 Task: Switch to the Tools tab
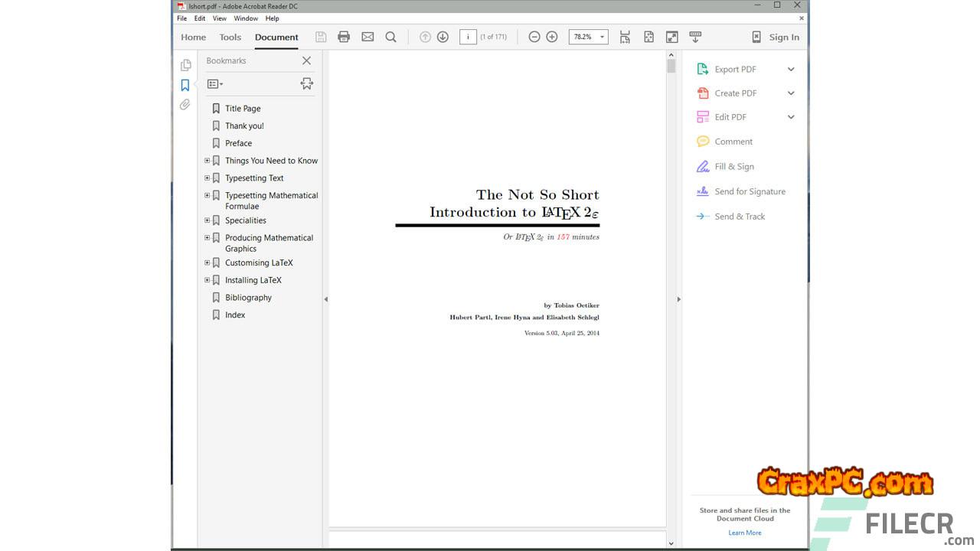click(x=230, y=37)
